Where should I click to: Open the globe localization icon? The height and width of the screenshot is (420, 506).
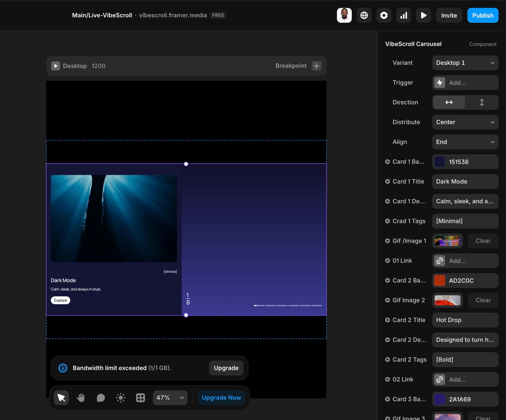364,15
